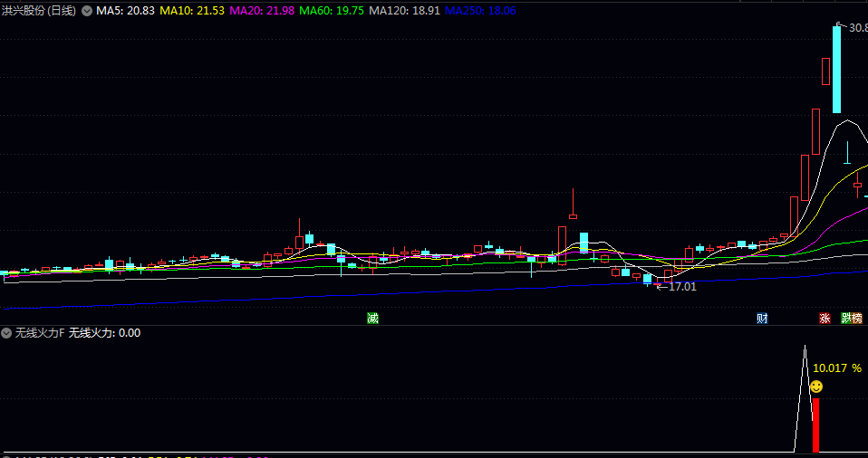Click the 无线火力F indicator name
Image resolution: width=868 pixels, height=458 pixels.
point(40,333)
